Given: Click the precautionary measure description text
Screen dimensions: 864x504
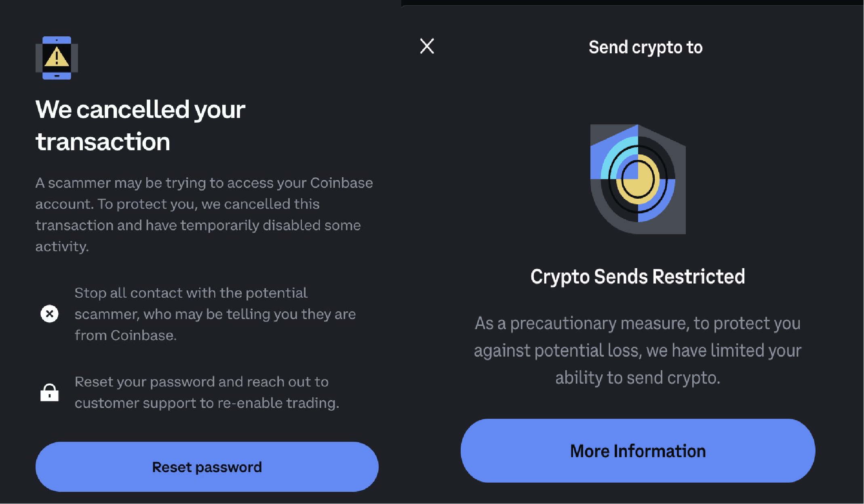Looking at the screenshot, I should click(638, 350).
